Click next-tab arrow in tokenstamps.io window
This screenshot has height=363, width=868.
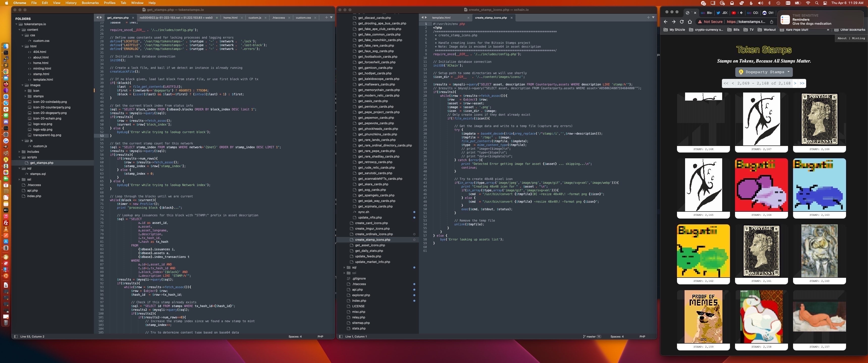(x=101, y=17)
